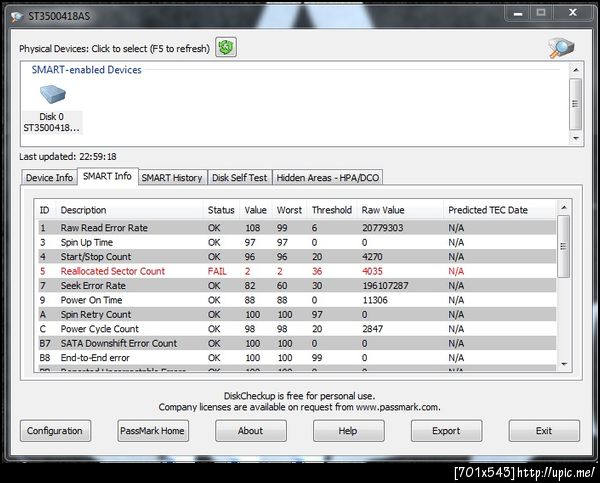Click raw value 4035 in red
The width and height of the screenshot is (600, 483).
coord(372,271)
